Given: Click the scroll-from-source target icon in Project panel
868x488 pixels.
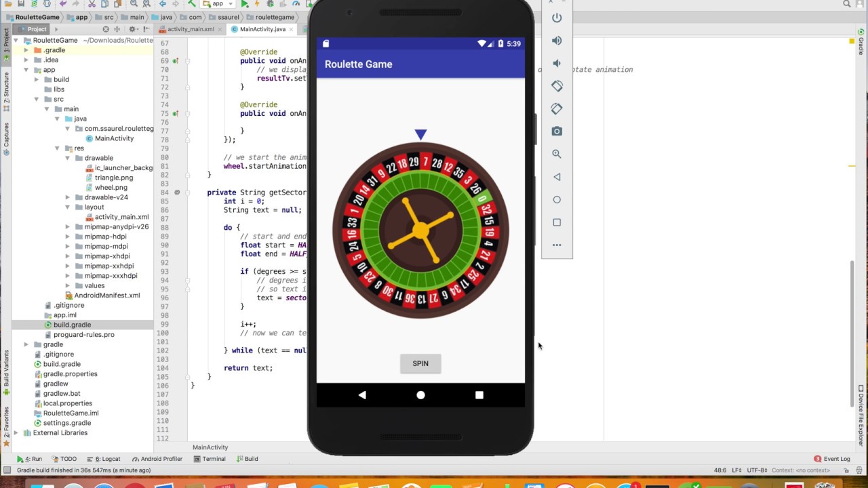Looking at the screenshot, I should (106, 29).
